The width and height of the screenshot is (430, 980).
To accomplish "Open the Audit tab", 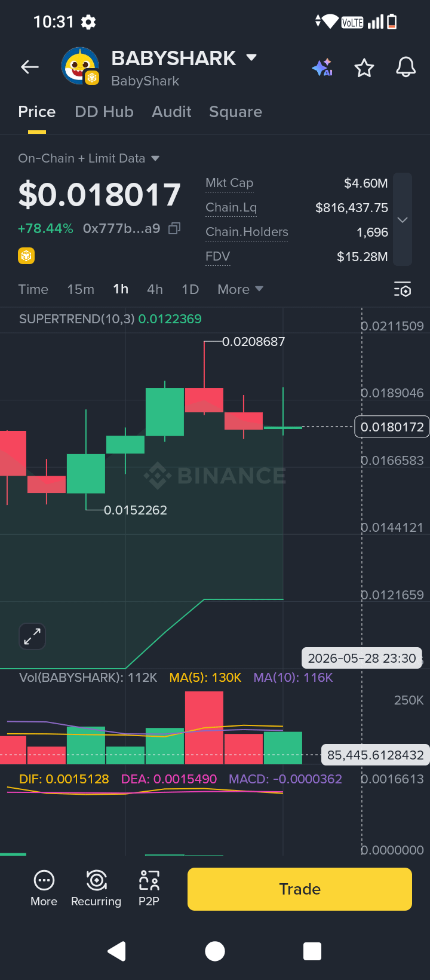I will coord(171,112).
